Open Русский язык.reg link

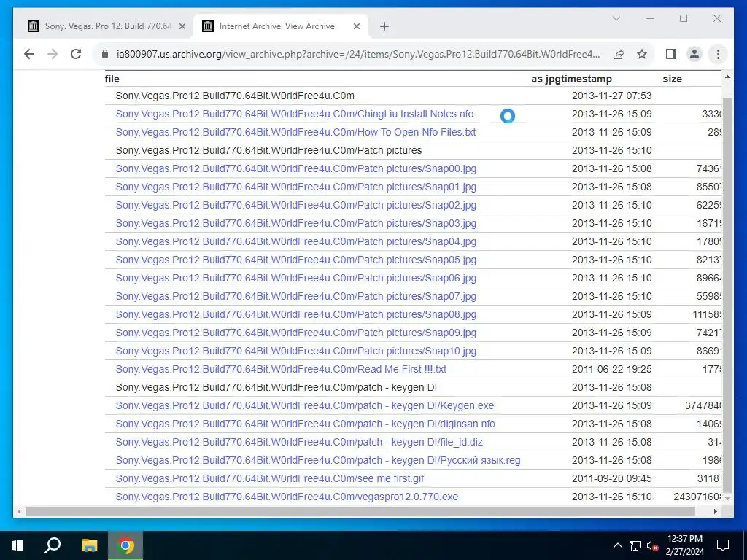318,461
